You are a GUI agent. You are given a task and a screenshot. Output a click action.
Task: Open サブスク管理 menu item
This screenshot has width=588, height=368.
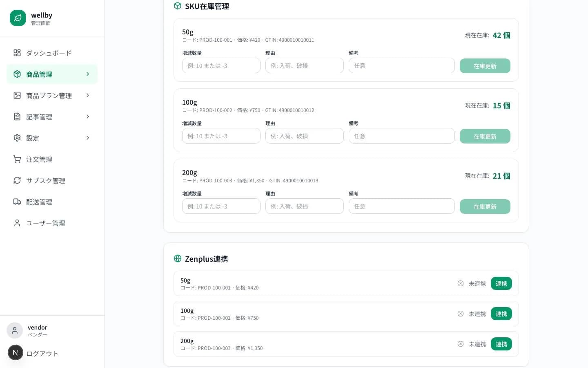52,180
